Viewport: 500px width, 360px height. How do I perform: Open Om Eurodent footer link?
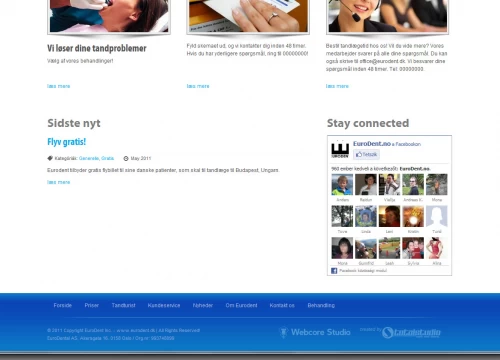[x=241, y=305]
